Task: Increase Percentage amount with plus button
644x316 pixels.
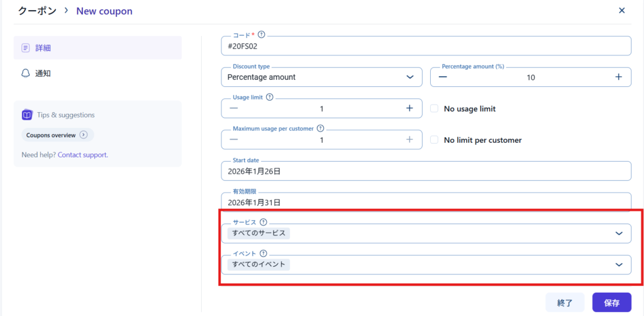Action: (618, 77)
